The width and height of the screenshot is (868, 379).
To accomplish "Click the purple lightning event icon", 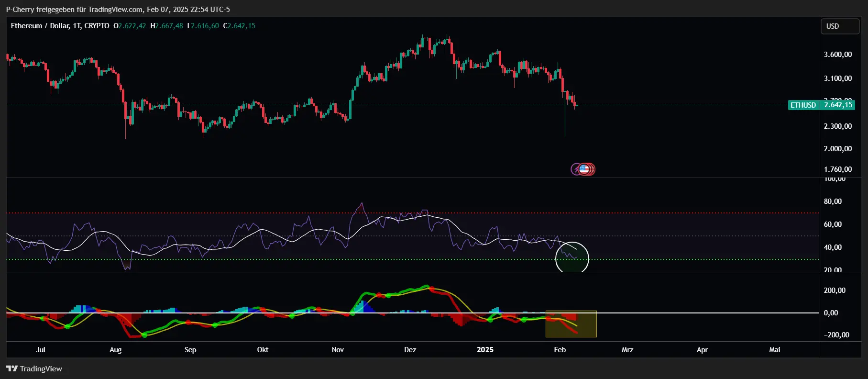I will (x=575, y=169).
